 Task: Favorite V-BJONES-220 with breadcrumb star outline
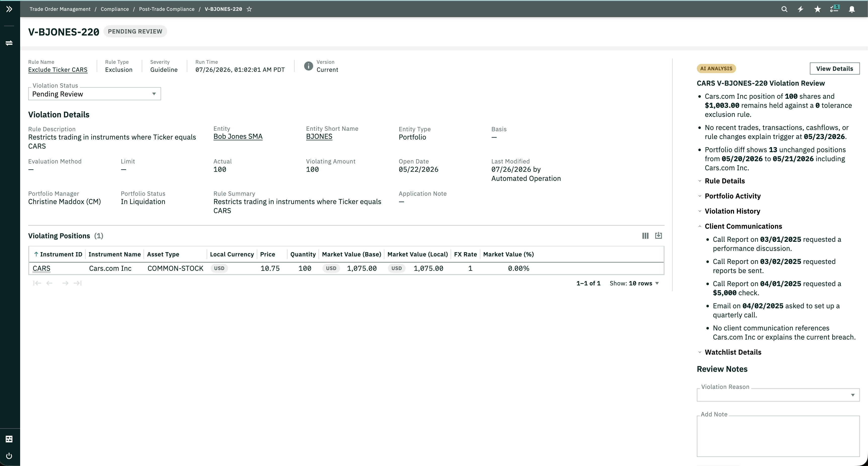pos(249,9)
